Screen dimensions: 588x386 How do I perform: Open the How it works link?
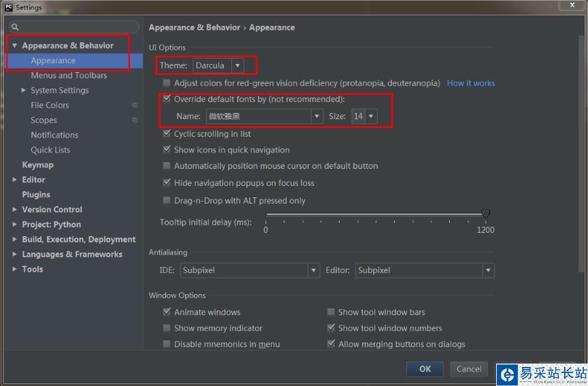pos(470,83)
